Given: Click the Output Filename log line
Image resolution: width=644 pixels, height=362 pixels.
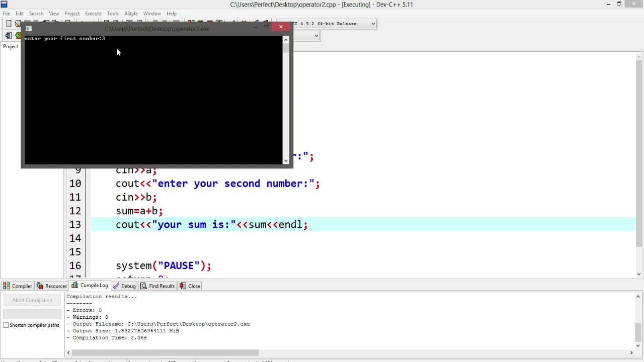Looking at the screenshot, I should point(158,324).
